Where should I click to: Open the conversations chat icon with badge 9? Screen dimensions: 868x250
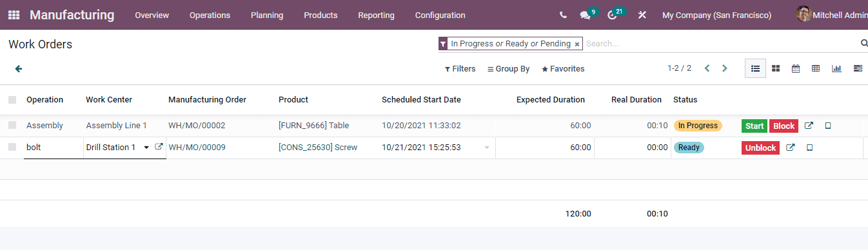pos(585,15)
